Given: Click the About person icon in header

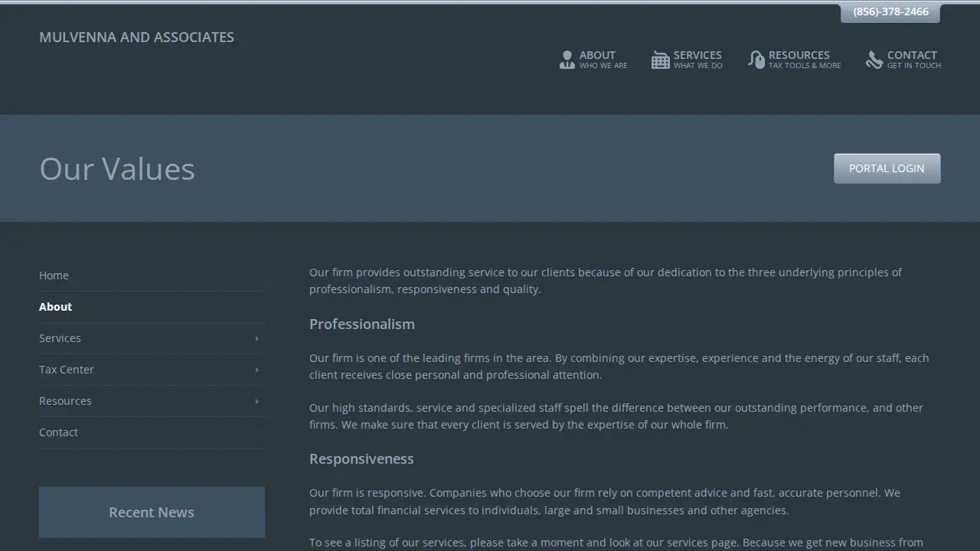Looking at the screenshot, I should pos(567,60).
